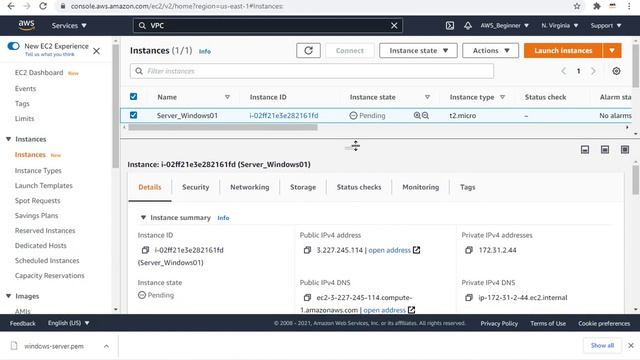The height and width of the screenshot is (360, 640).
Task: Switch to the Status checks tab
Action: coord(359,187)
